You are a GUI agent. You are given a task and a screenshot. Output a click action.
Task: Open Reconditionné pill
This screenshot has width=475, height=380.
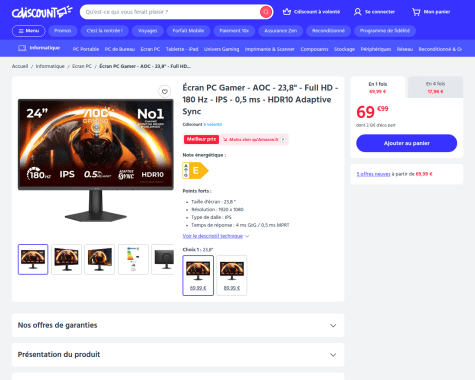pyautogui.click(x=328, y=31)
